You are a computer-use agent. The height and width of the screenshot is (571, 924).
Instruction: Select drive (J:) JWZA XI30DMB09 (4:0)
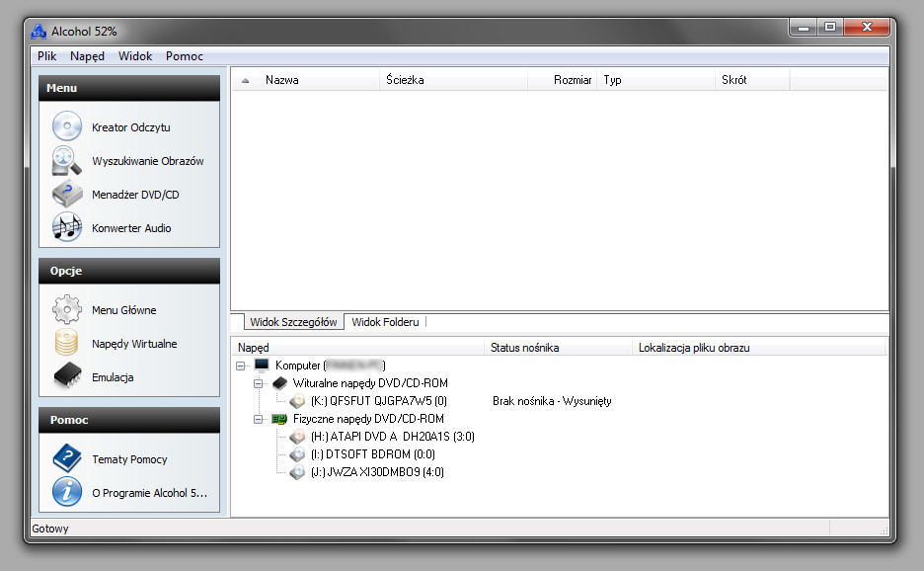click(377, 472)
